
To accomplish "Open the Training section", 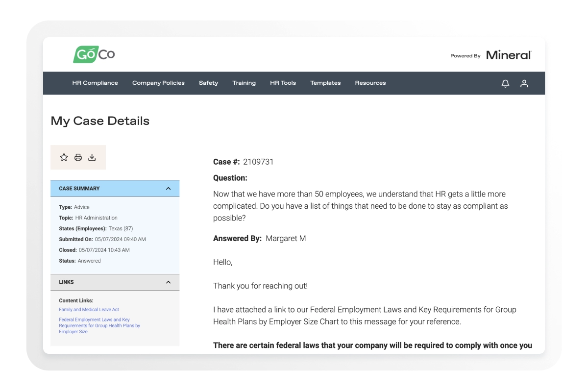I will (x=244, y=83).
